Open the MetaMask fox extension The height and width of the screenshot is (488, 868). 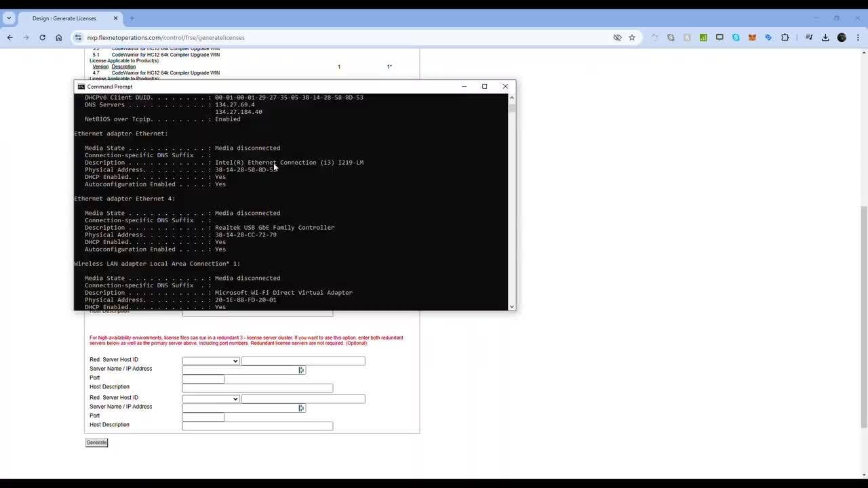point(752,38)
